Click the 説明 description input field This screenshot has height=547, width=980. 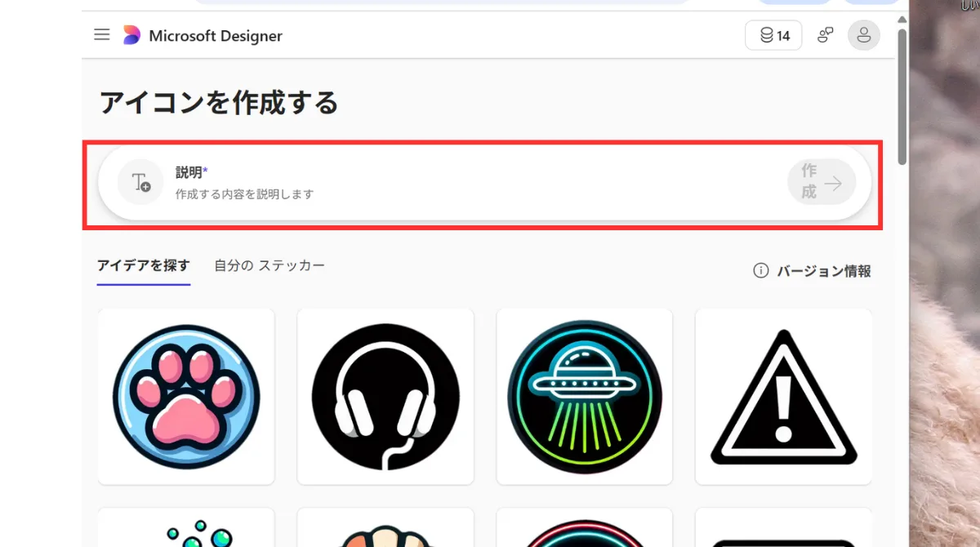(x=485, y=183)
